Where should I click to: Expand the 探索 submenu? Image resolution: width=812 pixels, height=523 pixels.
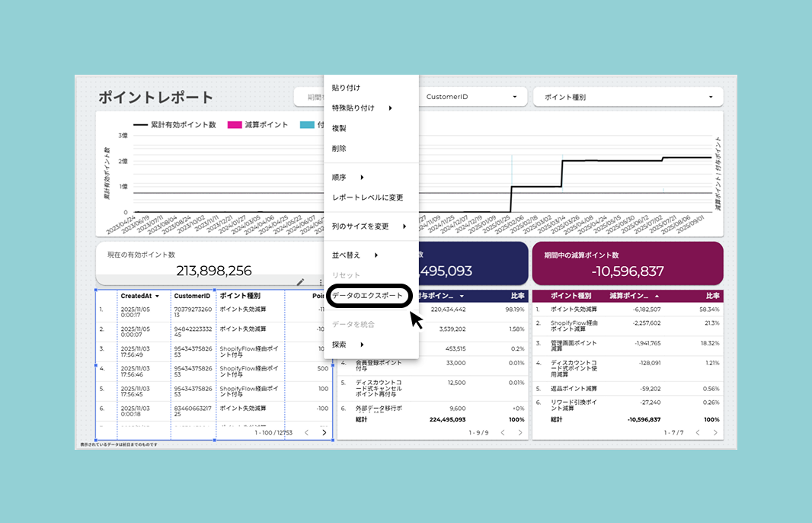click(362, 344)
